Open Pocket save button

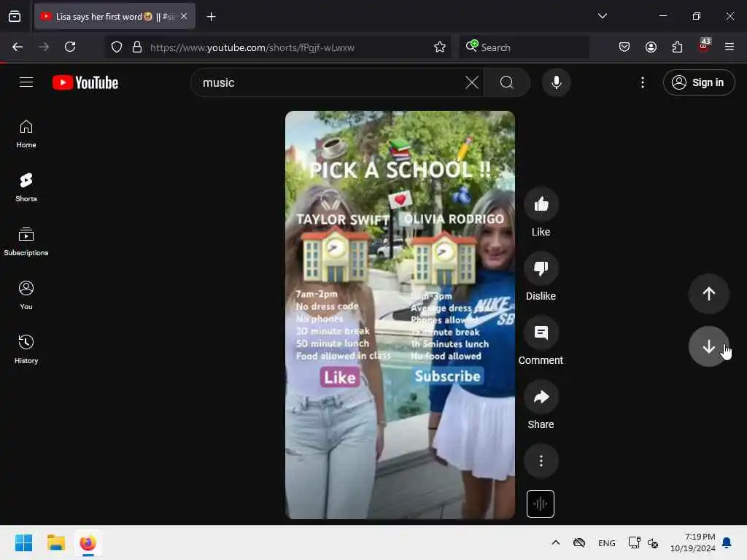point(624,47)
